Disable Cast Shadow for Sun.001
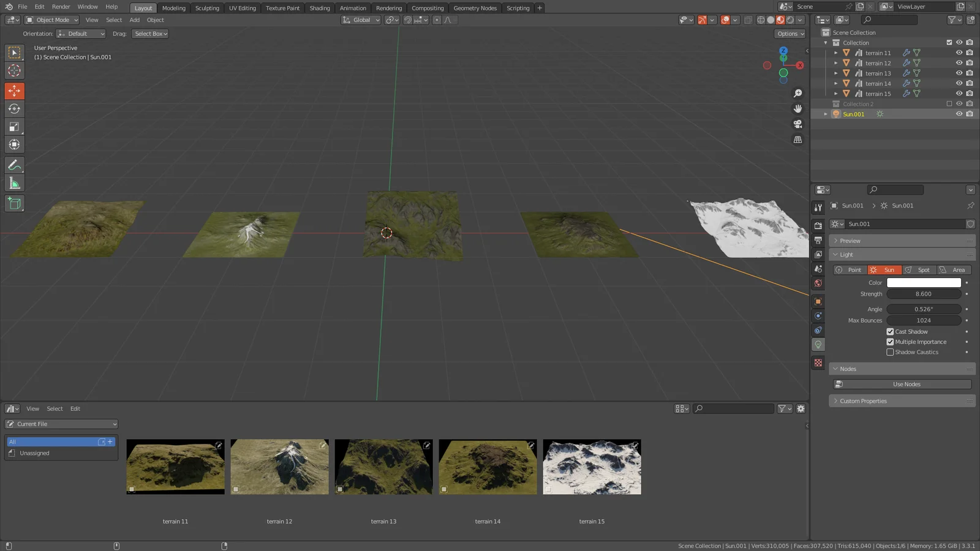Viewport: 980px width, 551px height. coord(891,331)
